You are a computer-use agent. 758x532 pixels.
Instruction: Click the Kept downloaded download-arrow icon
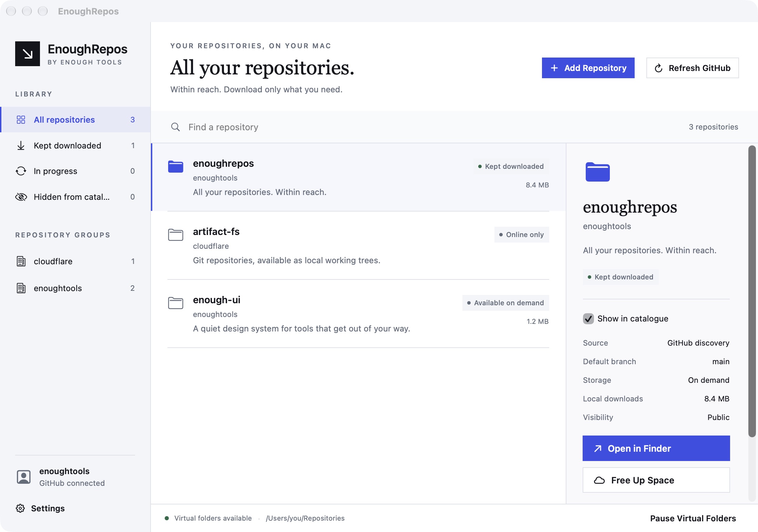click(x=21, y=145)
